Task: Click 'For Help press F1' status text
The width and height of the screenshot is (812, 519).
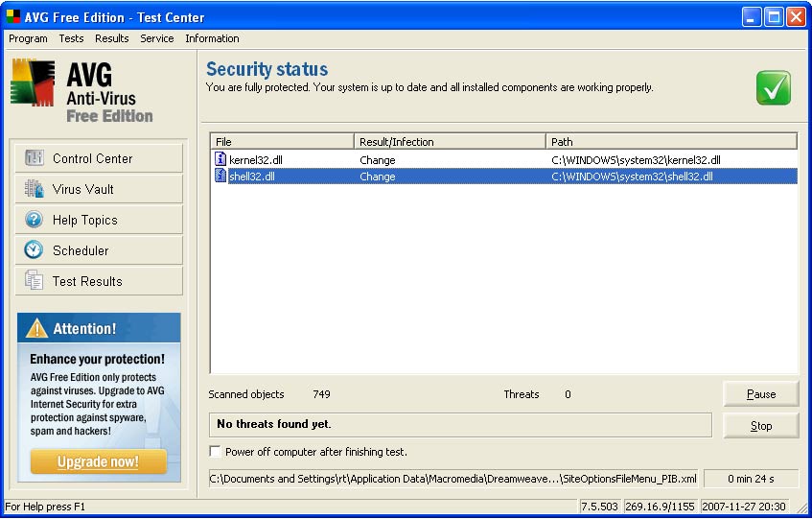Action: click(x=44, y=507)
